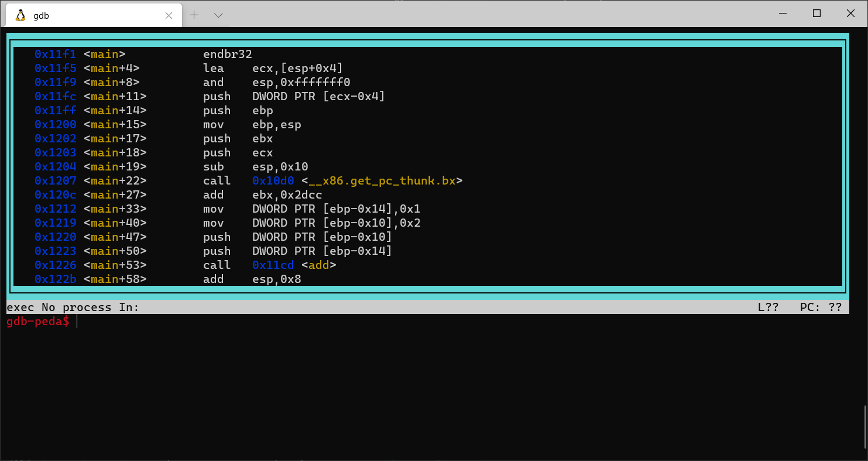Viewport: 868px width, 461px height.
Task: Click address 0x1220 at main+47
Action: [56, 237]
